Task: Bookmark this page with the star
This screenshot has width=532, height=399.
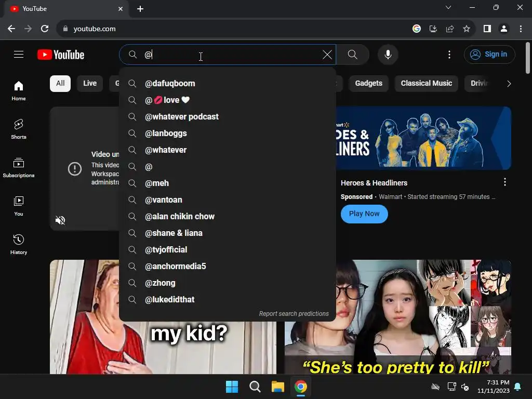Action: coord(467,29)
